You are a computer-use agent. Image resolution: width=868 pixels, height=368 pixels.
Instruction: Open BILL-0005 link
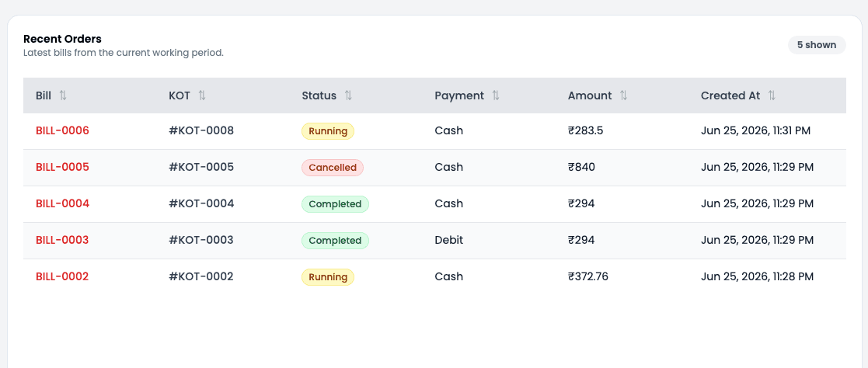tap(62, 167)
